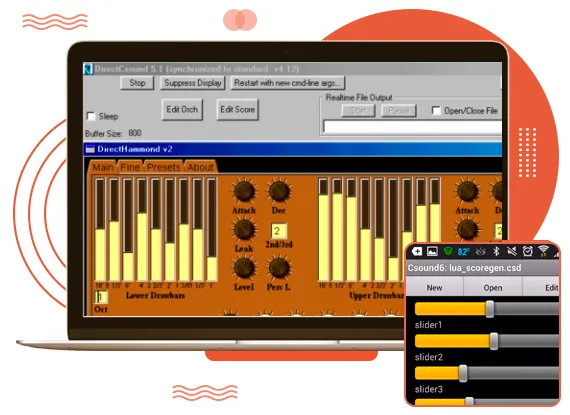
Task: Click the upper 16' drawbar
Action: [323, 230]
